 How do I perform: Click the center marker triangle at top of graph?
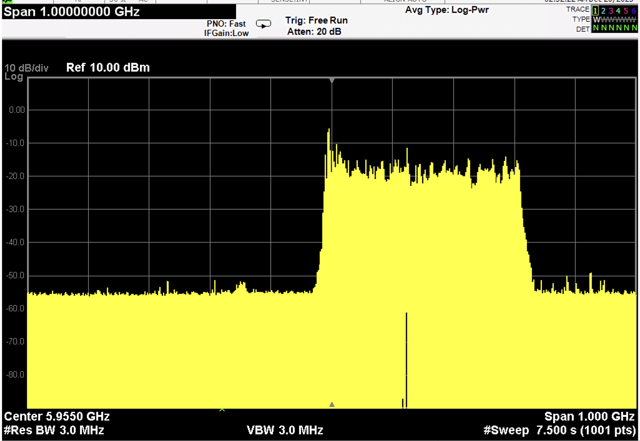tap(331, 81)
